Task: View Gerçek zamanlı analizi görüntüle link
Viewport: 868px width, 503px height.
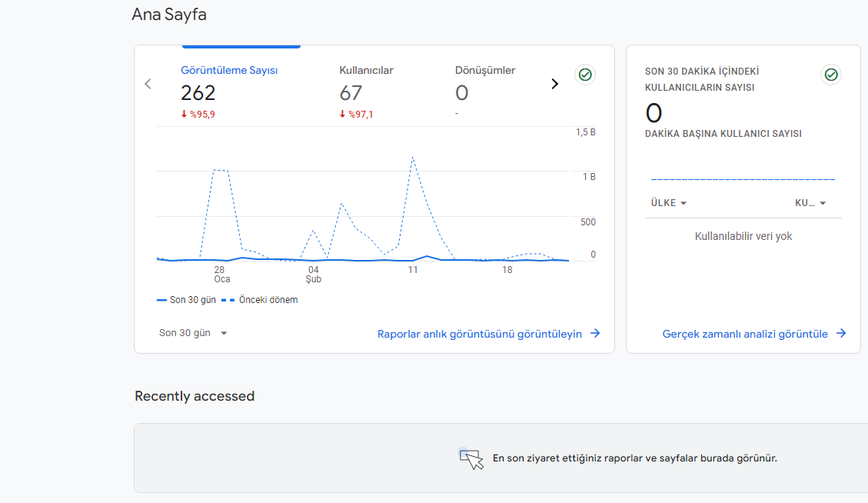Action: (744, 333)
